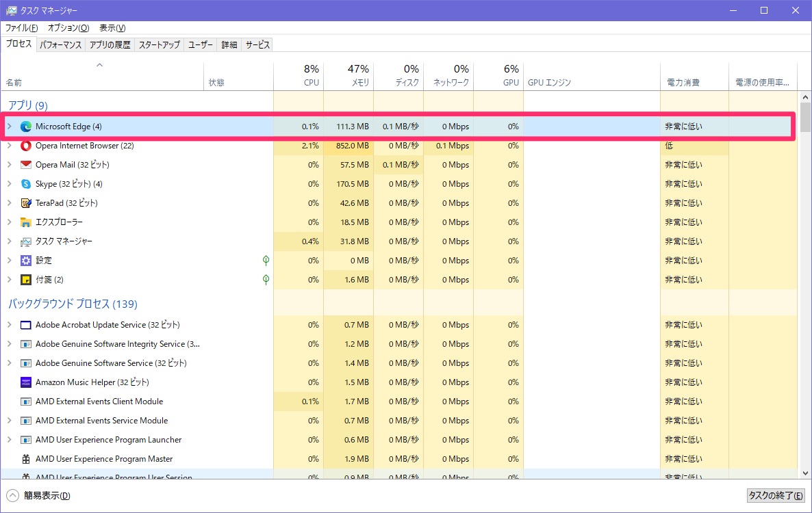
Task: Switch to the スタートアップ tab
Action: coord(159,45)
